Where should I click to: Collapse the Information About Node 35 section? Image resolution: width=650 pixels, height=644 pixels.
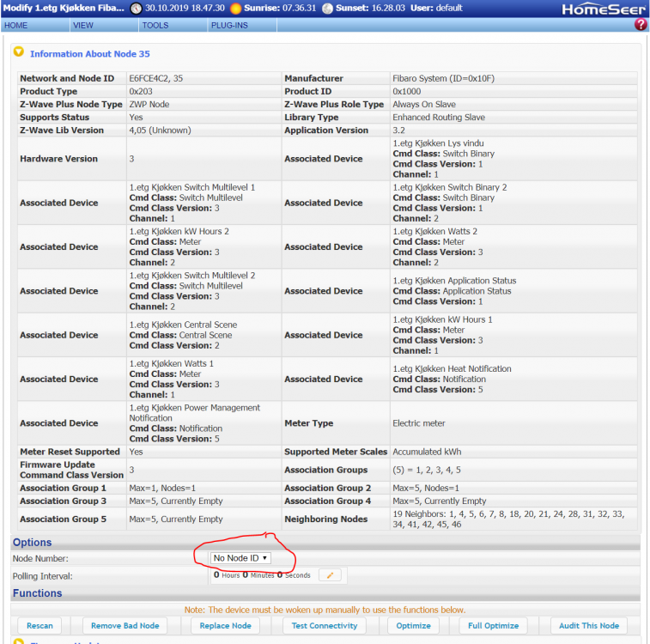click(18, 52)
